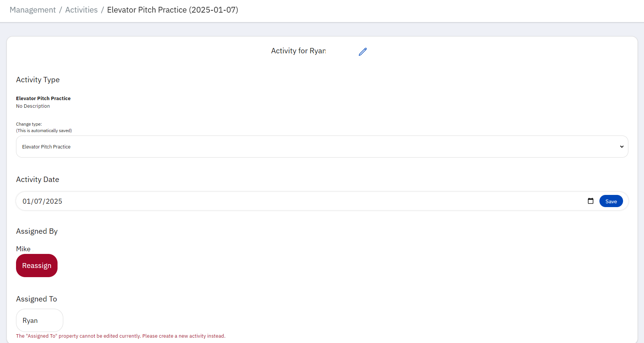Click the bold Elevator Pitch Practice type name
The image size is (644, 343).
click(x=43, y=98)
